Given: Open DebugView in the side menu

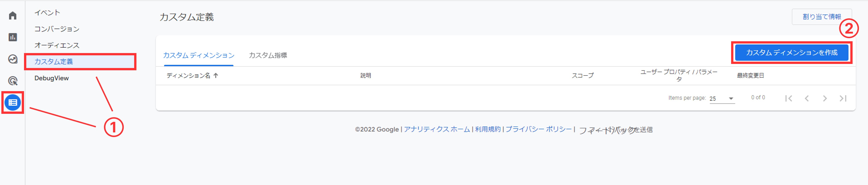Looking at the screenshot, I should pos(51,78).
